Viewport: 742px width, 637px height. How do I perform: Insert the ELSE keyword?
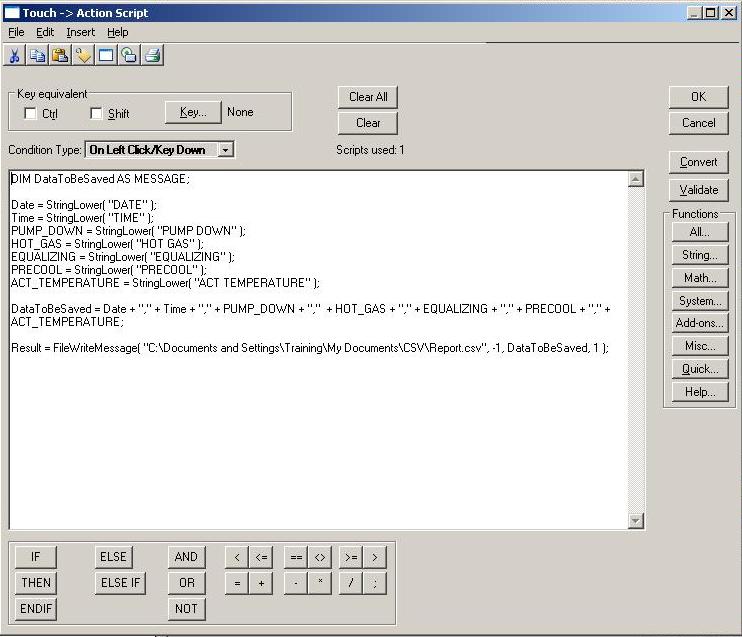click(x=114, y=557)
